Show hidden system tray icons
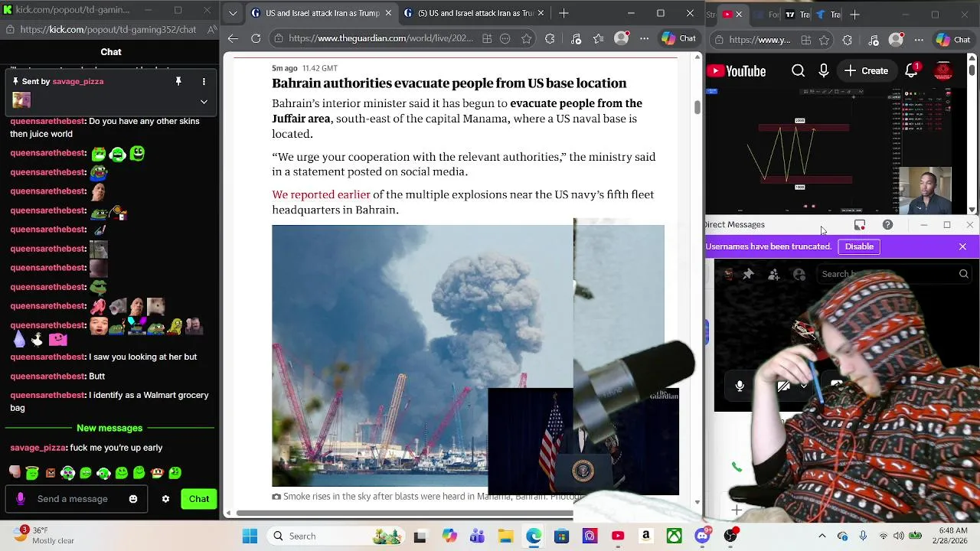Viewport: 980px width, 551px height. coord(822,536)
